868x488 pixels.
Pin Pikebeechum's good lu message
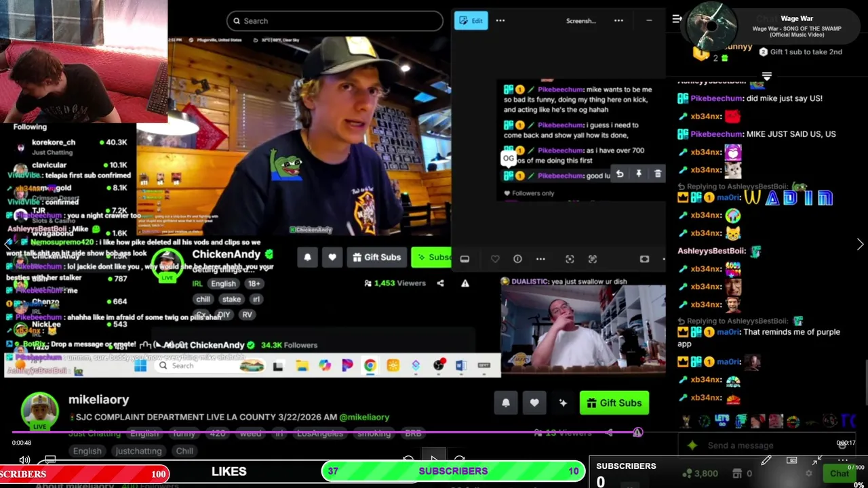coord(639,174)
